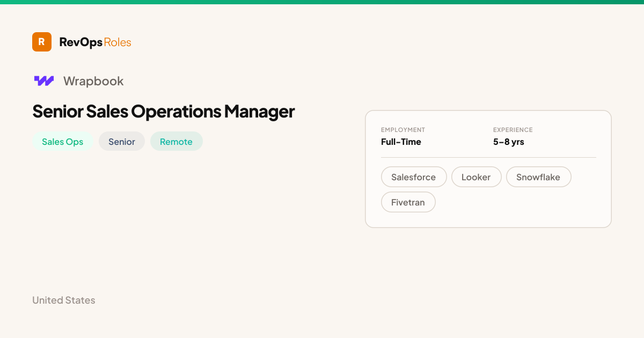Viewport: 644px width, 338px height.
Task: Select the Looker skill chip
Action: (x=476, y=177)
